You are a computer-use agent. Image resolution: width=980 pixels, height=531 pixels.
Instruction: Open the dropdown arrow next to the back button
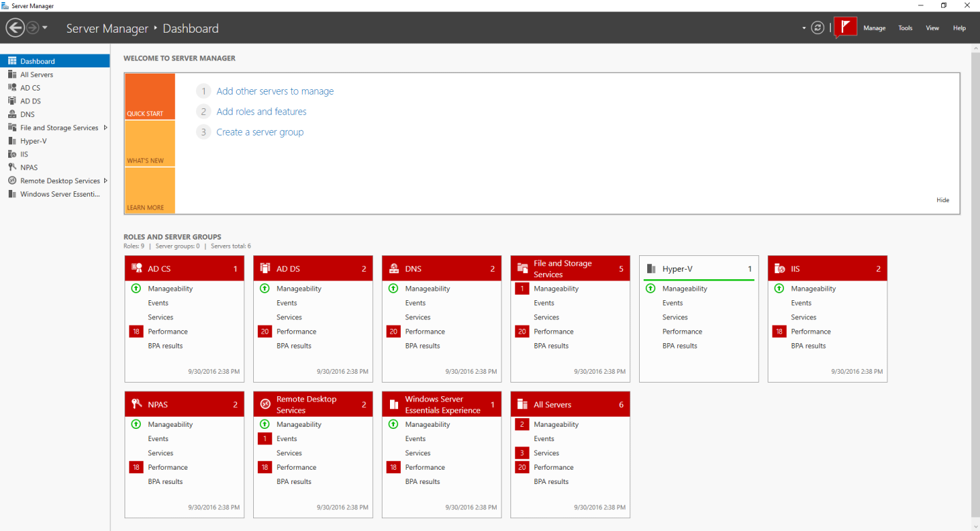pos(45,28)
